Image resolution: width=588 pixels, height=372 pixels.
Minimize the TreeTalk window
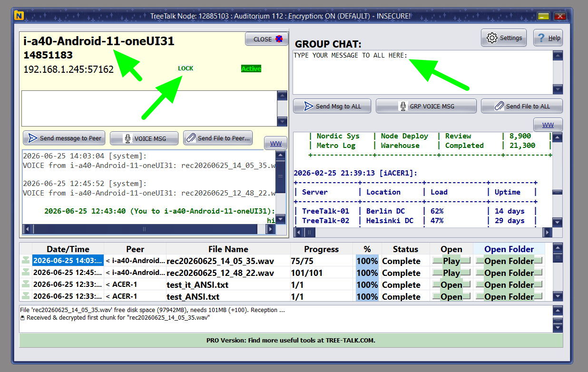tap(543, 16)
